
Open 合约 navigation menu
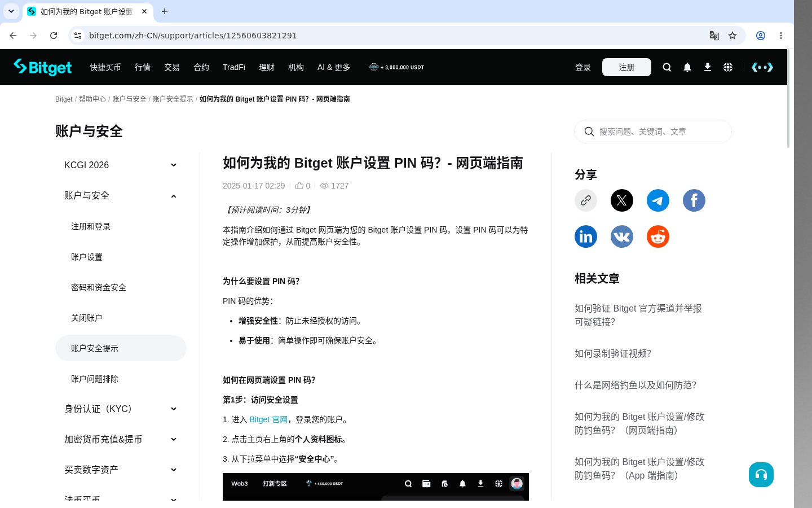pyautogui.click(x=201, y=67)
